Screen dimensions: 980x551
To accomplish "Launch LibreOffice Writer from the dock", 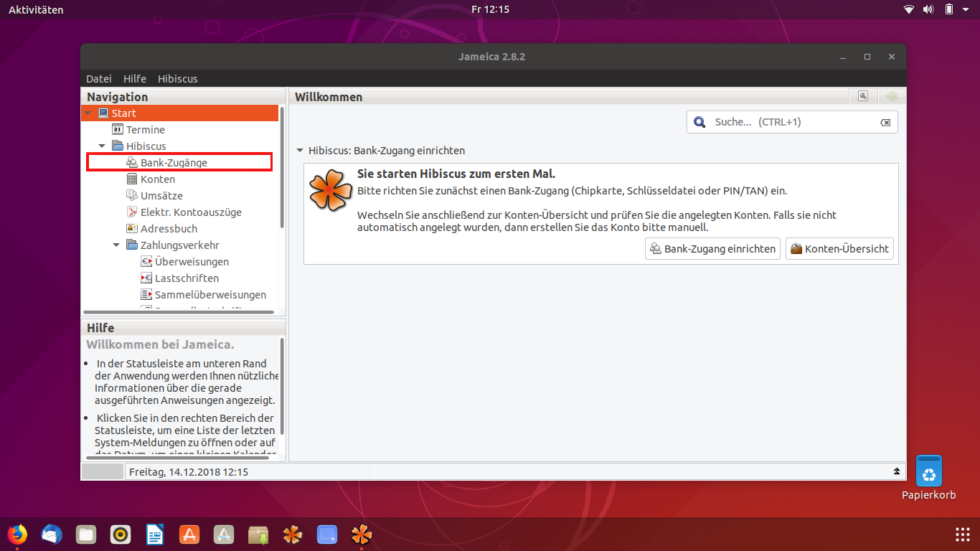I will point(155,534).
